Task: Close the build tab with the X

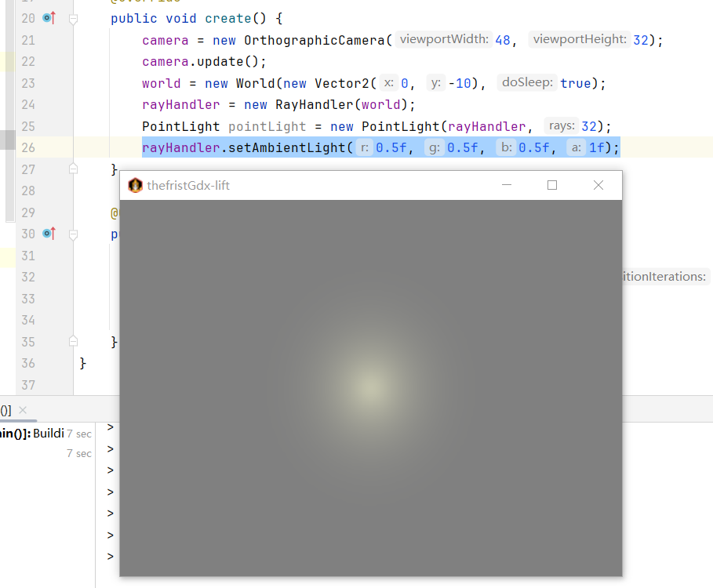Action: click(x=23, y=410)
